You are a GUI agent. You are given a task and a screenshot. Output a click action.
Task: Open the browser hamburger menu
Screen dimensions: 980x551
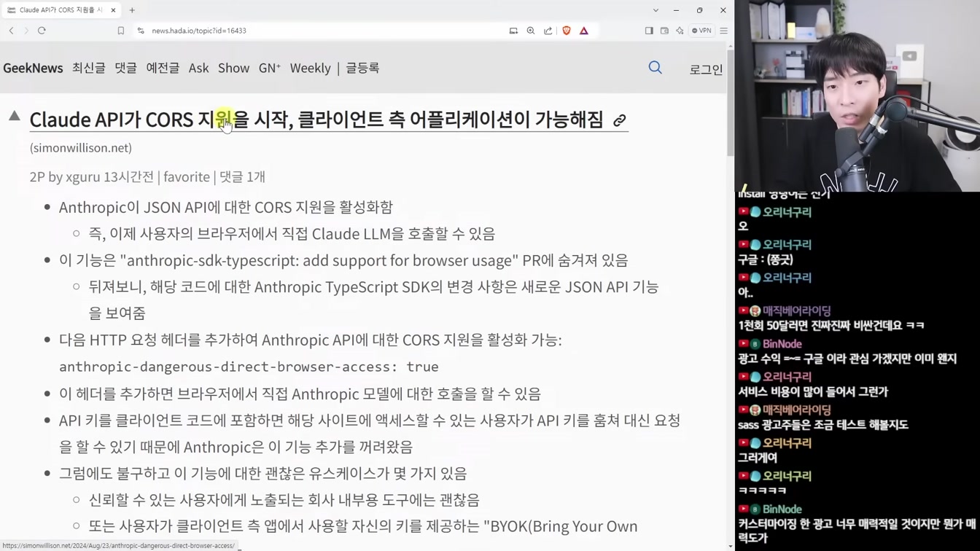[x=724, y=31]
